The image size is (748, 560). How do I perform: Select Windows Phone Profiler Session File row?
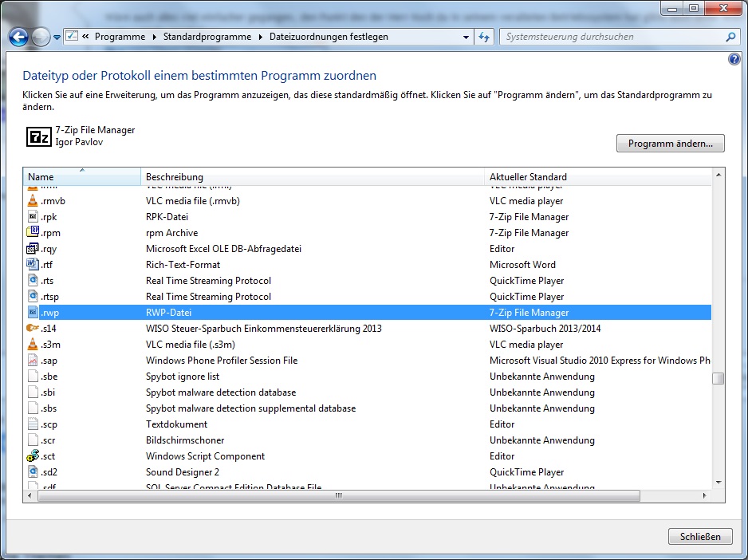click(367, 361)
